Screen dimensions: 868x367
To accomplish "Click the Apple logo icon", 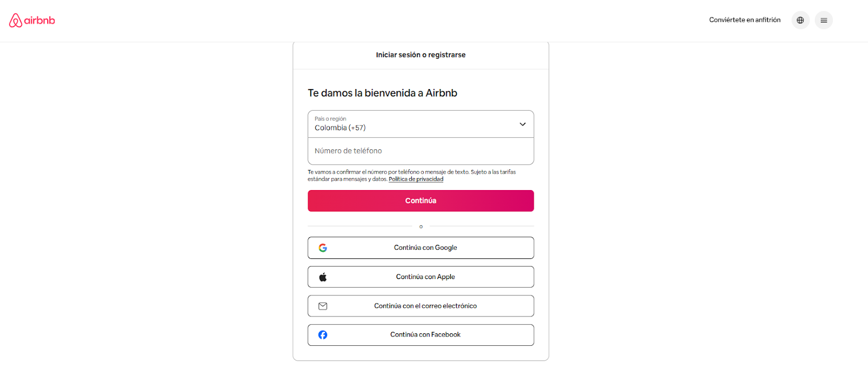I will (x=323, y=277).
